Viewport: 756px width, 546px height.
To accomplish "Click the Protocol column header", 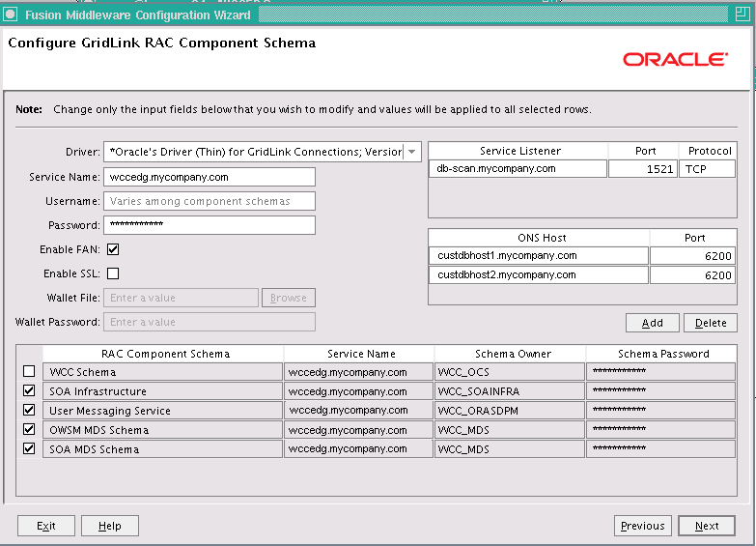I will point(708,151).
